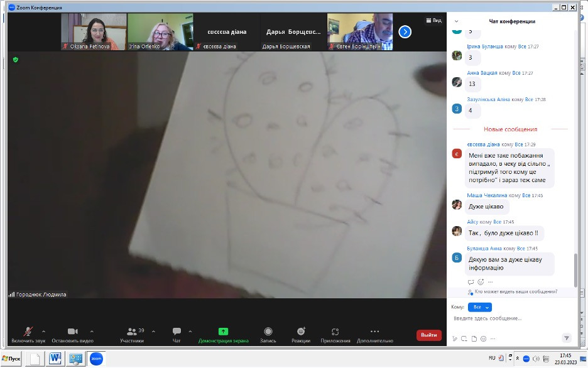Select Oksana Petinova video thumbnail
The width and height of the screenshot is (588, 368).
click(x=94, y=32)
